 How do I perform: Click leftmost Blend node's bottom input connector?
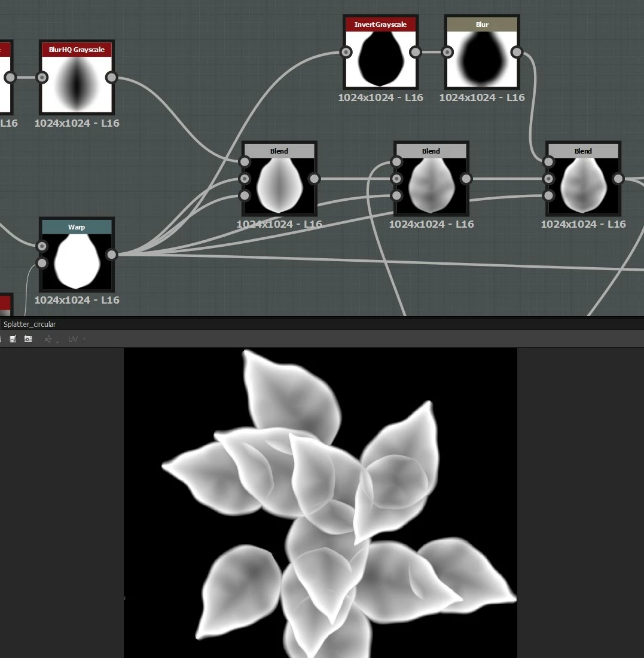[x=245, y=195]
